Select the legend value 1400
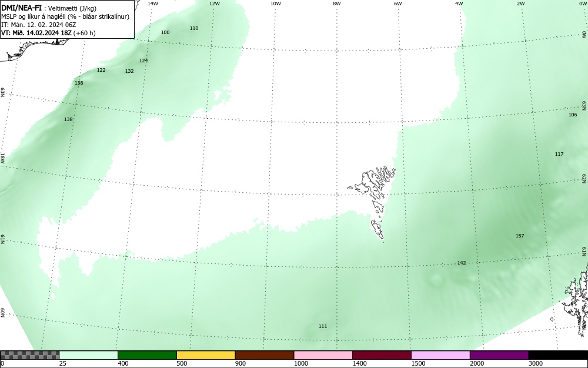Image resolution: width=588 pixels, height=368 pixels. pos(360,363)
